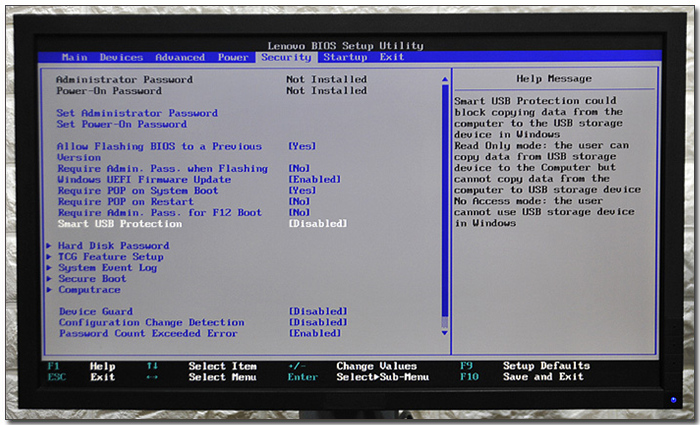Open the Advanced tab
The image size is (700, 425).
pyautogui.click(x=180, y=57)
